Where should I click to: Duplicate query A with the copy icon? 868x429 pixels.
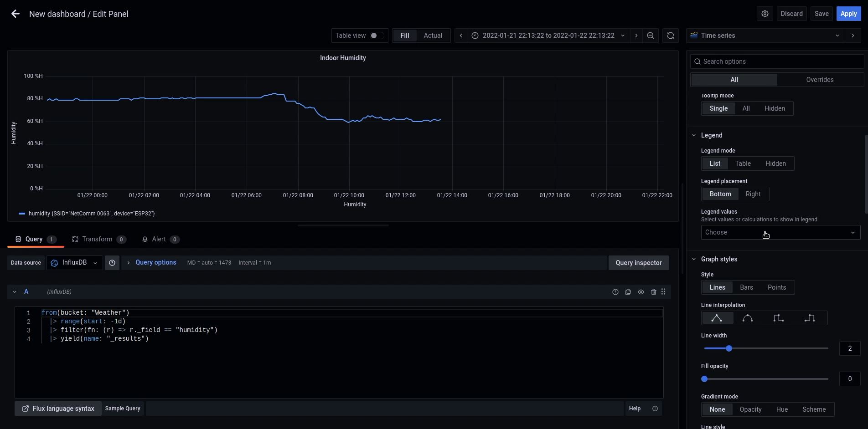click(628, 292)
